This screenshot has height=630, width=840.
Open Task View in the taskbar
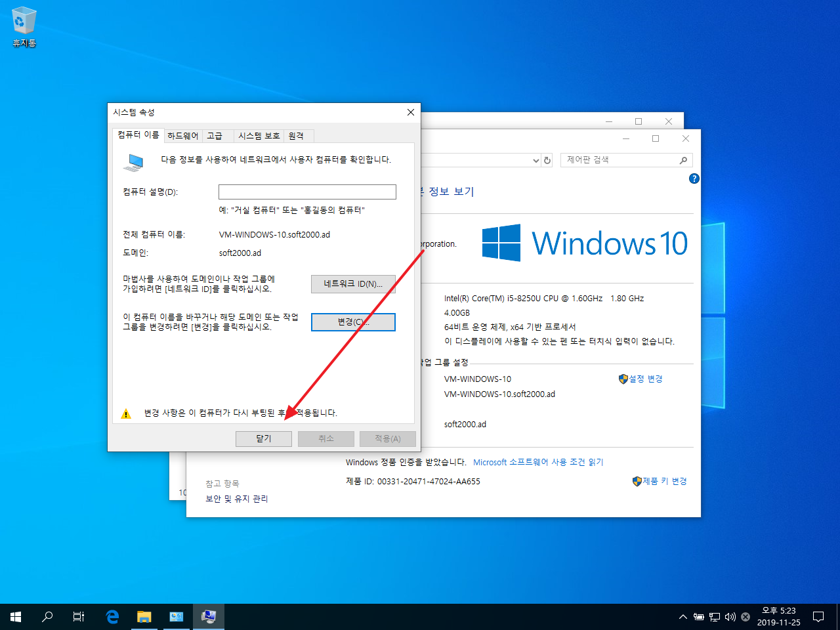(79, 617)
